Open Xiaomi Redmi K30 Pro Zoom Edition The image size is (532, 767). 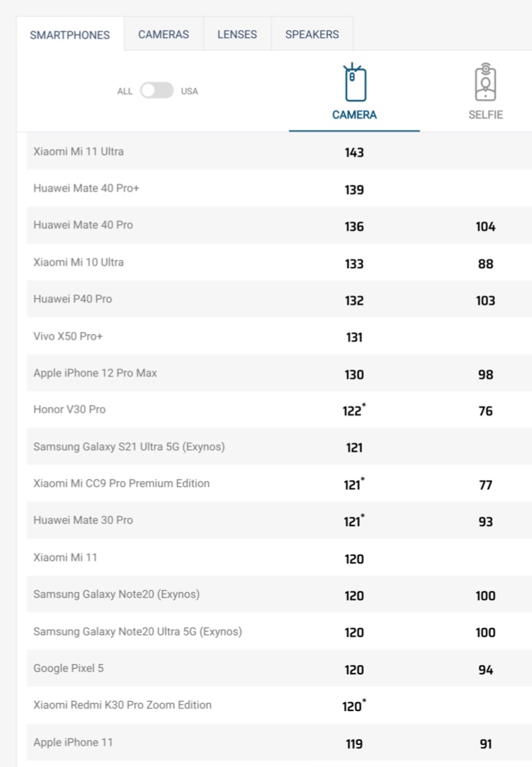tap(122, 705)
